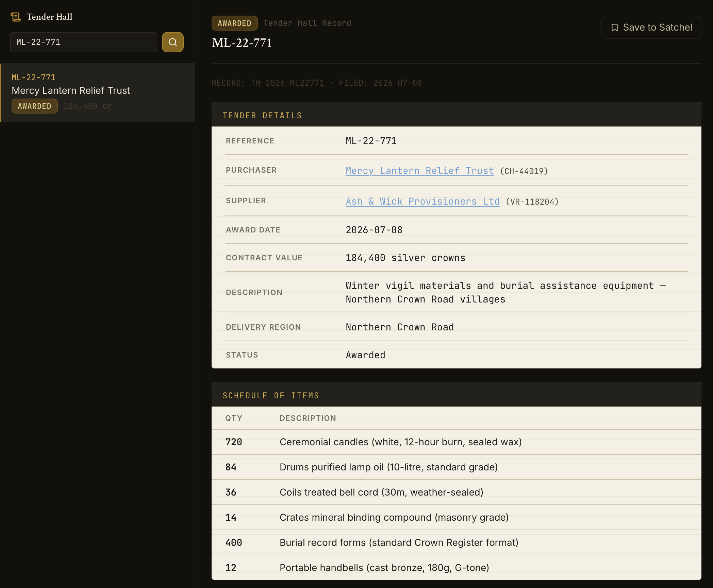Focus the ML-22-771 search input field
Screen dimensions: 713x588
coord(83,42)
